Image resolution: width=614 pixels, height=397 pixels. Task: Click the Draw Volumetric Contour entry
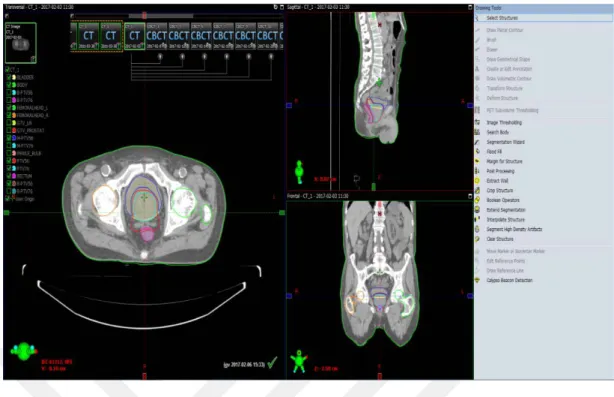[509, 79]
